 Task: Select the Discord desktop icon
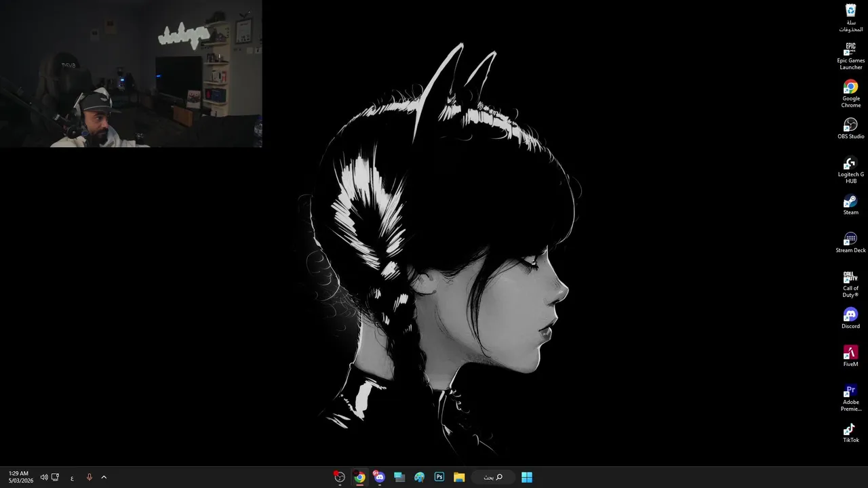coord(850,319)
